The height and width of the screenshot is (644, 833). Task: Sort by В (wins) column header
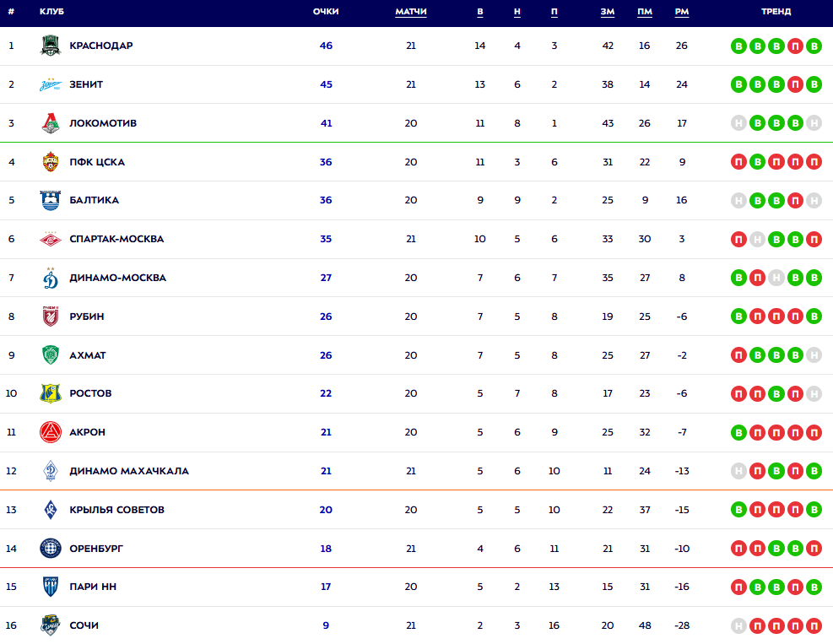pyautogui.click(x=480, y=12)
